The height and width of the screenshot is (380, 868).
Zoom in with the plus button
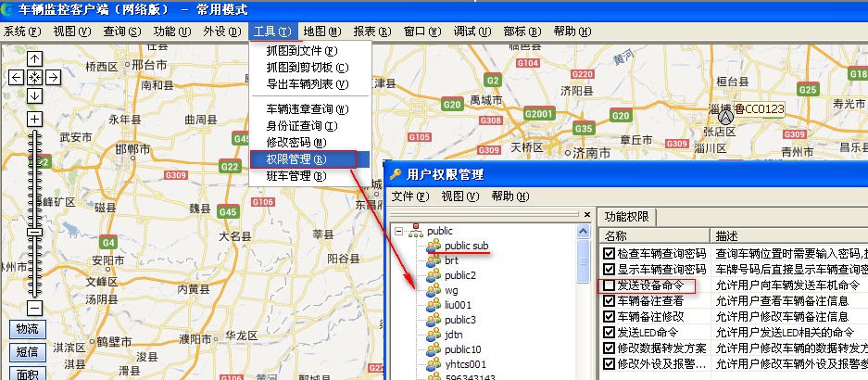(x=34, y=120)
